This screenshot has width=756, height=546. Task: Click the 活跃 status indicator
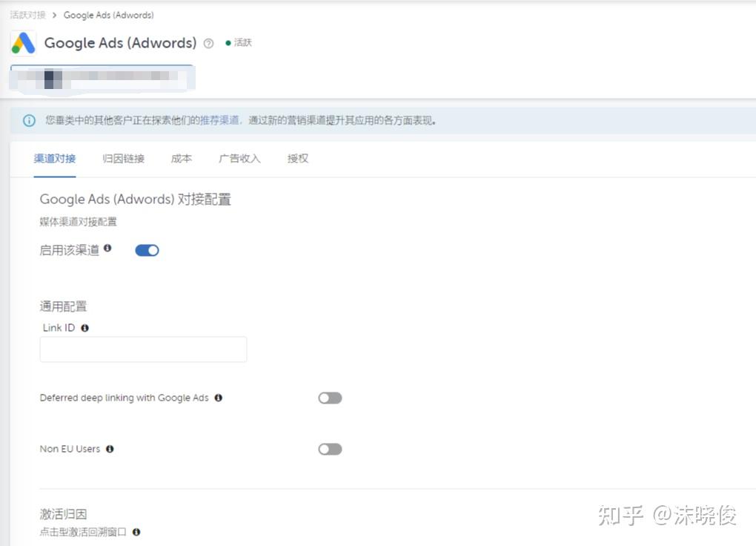click(239, 42)
